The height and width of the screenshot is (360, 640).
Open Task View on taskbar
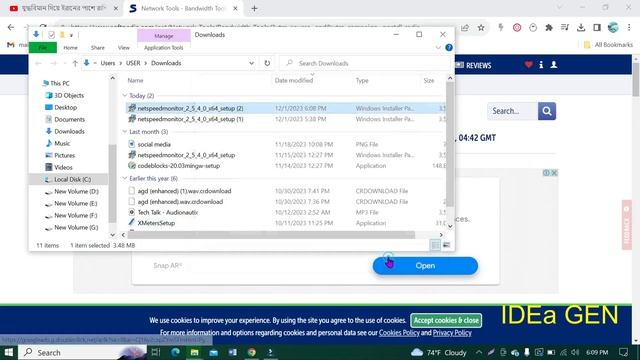156,352
